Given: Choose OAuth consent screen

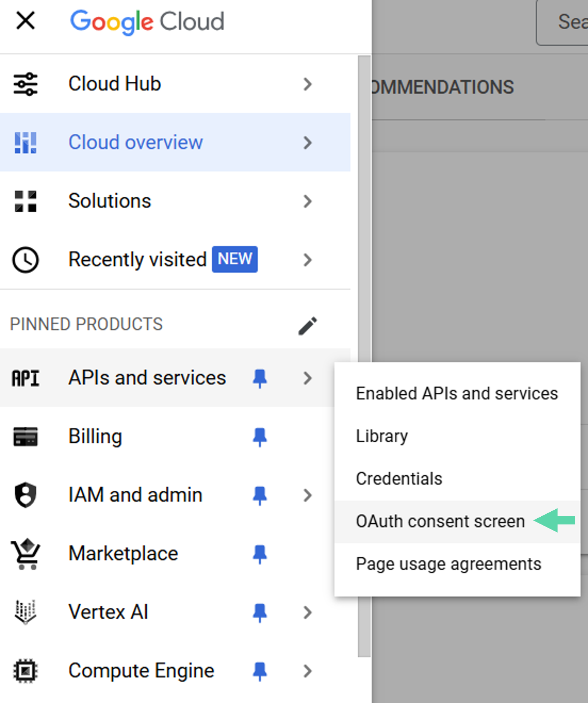Looking at the screenshot, I should (457, 522).
